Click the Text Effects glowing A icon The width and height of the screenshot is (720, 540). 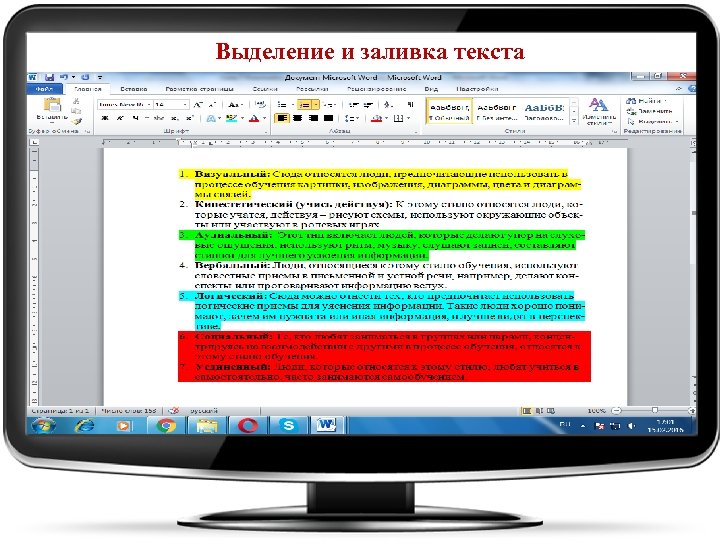211,118
